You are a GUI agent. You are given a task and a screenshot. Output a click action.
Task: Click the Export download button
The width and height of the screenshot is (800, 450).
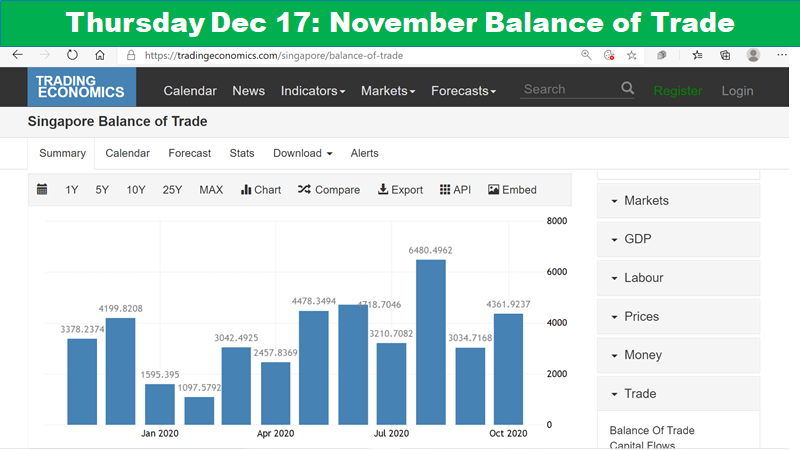click(401, 190)
